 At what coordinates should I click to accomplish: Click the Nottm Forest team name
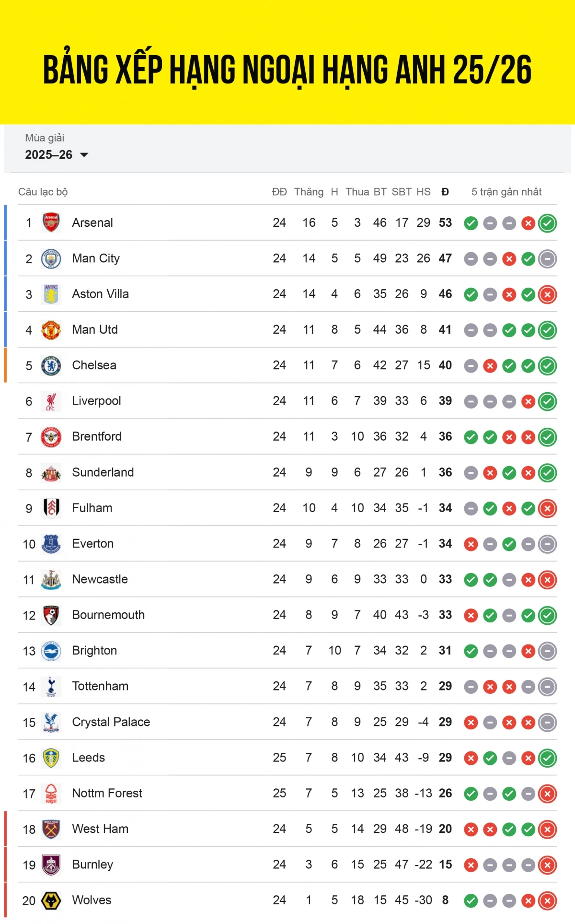[x=107, y=793]
